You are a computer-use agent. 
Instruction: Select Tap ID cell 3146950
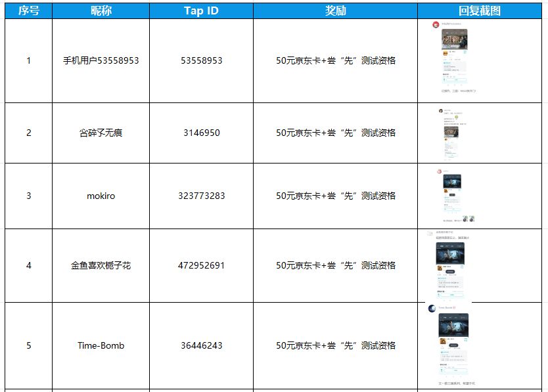[x=201, y=133]
